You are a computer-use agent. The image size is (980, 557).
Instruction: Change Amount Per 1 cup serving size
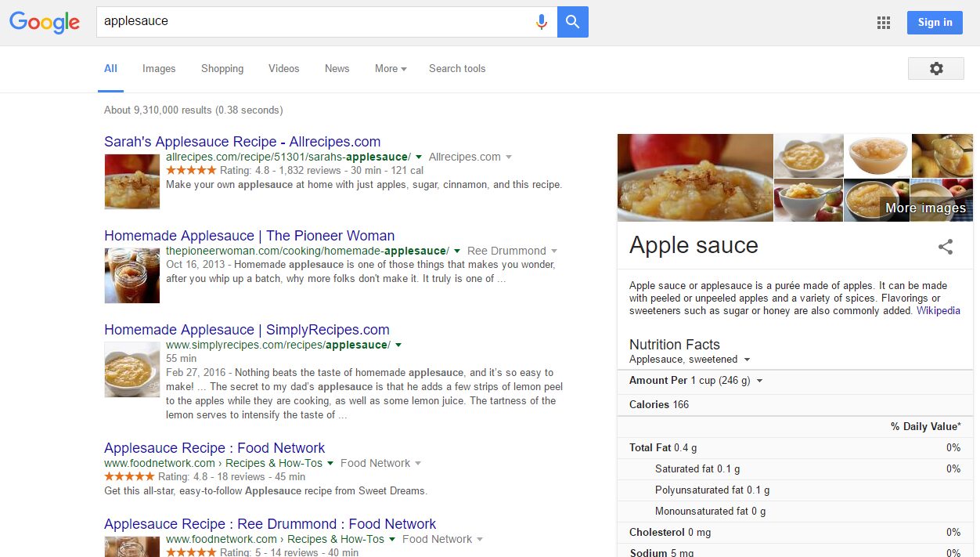coord(696,381)
